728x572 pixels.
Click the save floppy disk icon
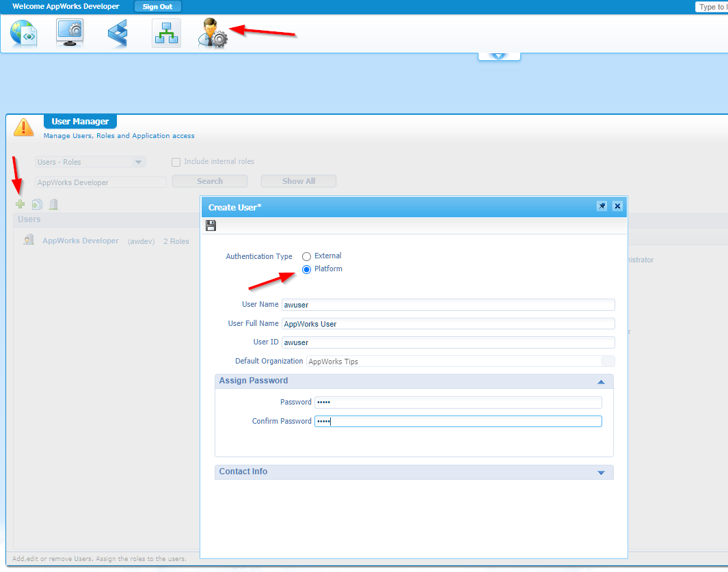pos(211,226)
